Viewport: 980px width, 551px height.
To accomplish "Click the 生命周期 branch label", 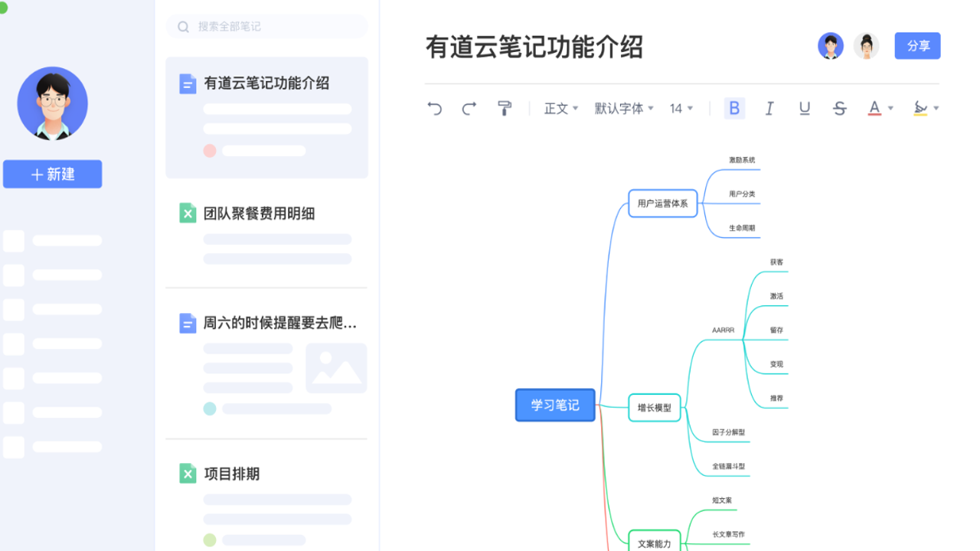I will [x=742, y=229].
